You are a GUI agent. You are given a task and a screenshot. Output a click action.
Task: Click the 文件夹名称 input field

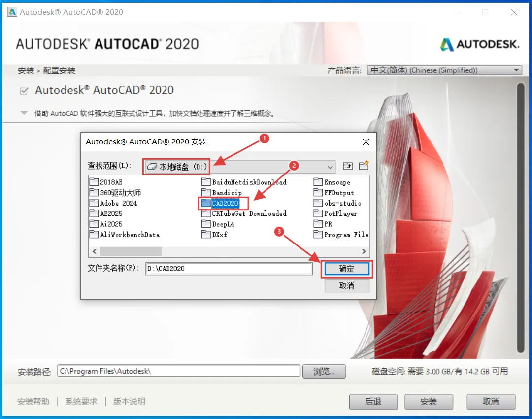pyautogui.click(x=229, y=269)
